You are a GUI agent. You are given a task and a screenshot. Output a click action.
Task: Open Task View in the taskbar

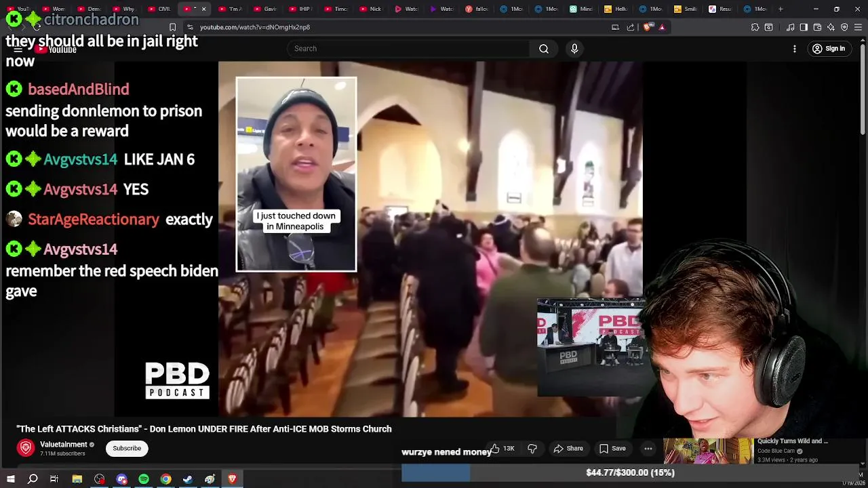point(54,479)
